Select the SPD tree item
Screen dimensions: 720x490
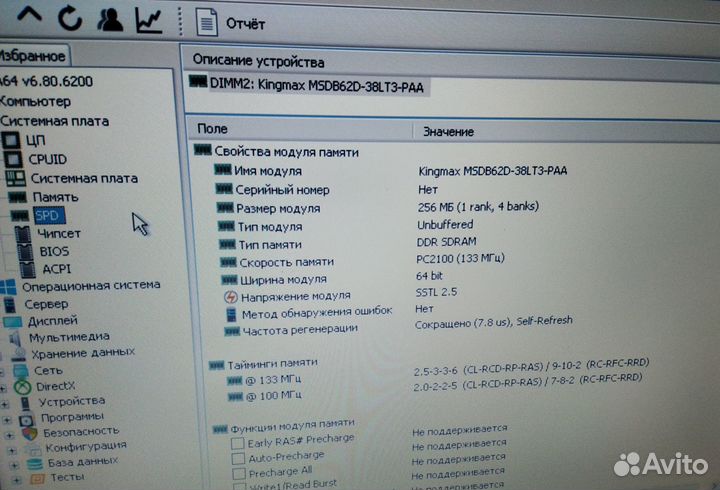[x=49, y=215]
